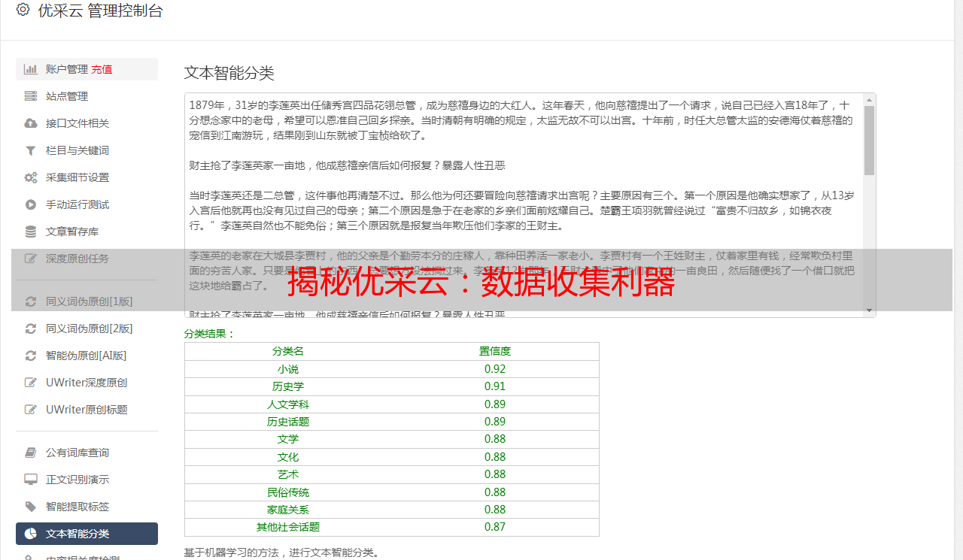
Task: Click the refresh icon for 同义词伪原创[1版]
Action: [31, 301]
